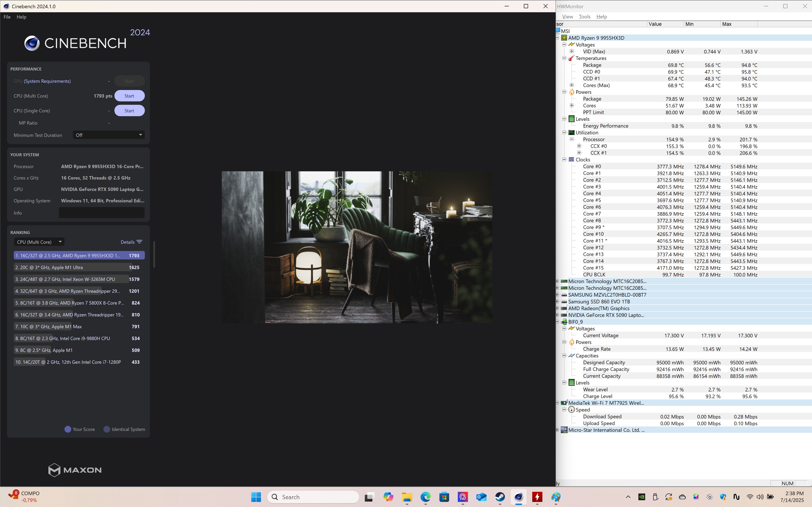Open the CPU (Multi Core) ranking dropdown
The image size is (812, 507).
coord(39,242)
